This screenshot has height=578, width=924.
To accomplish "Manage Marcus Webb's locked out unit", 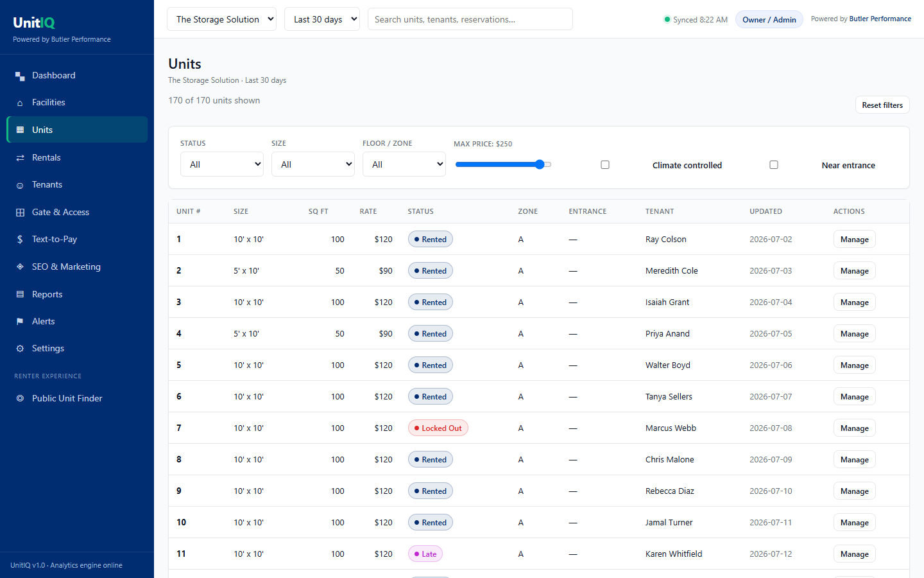I will click(855, 428).
